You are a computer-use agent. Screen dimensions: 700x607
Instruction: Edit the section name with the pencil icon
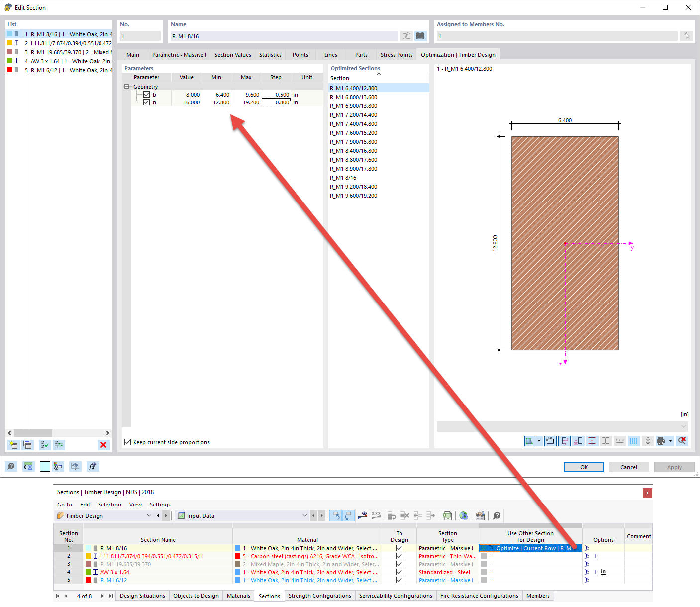406,36
